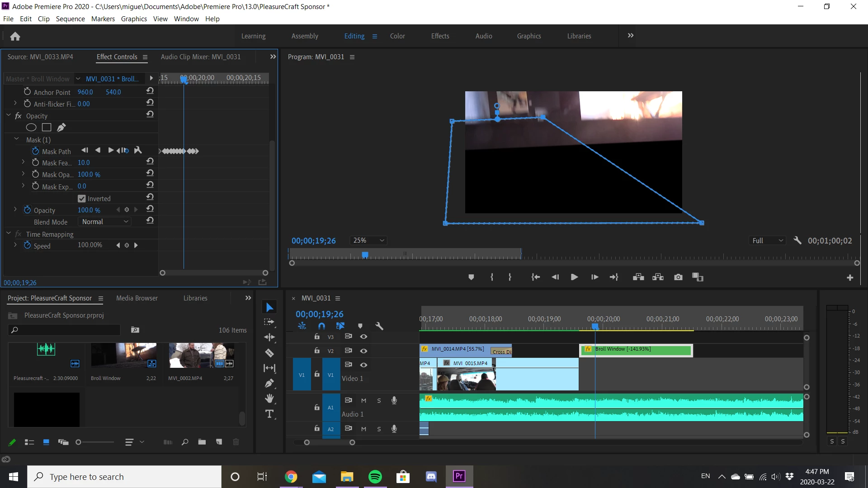Click the project thumbnail zoom slider
The height and width of the screenshot is (488, 868).
(x=79, y=442)
